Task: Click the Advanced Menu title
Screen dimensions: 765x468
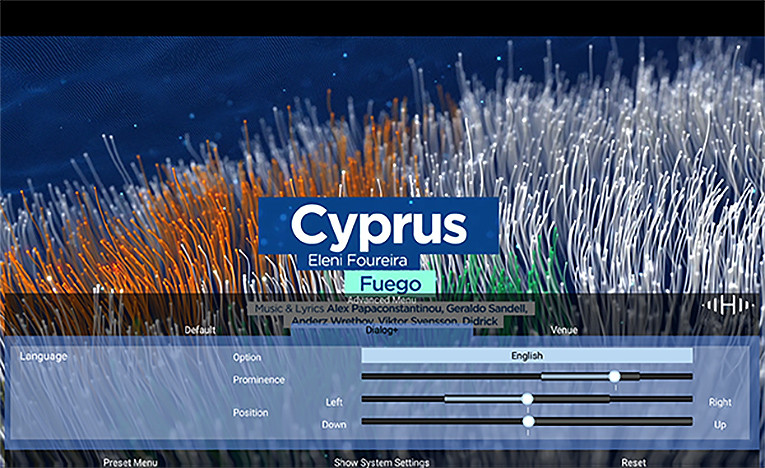Action: coord(382,300)
